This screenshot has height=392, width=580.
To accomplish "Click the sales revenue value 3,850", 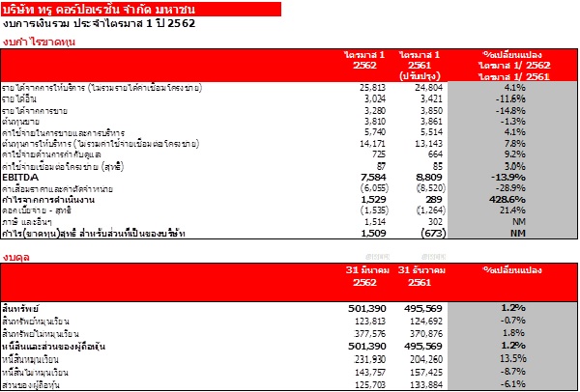I will coord(431,110).
